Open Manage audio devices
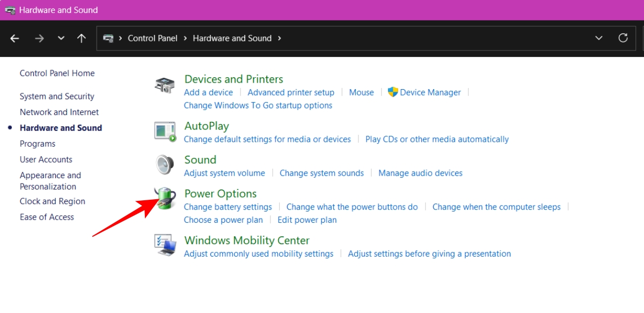The image size is (644, 313). (420, 173)
